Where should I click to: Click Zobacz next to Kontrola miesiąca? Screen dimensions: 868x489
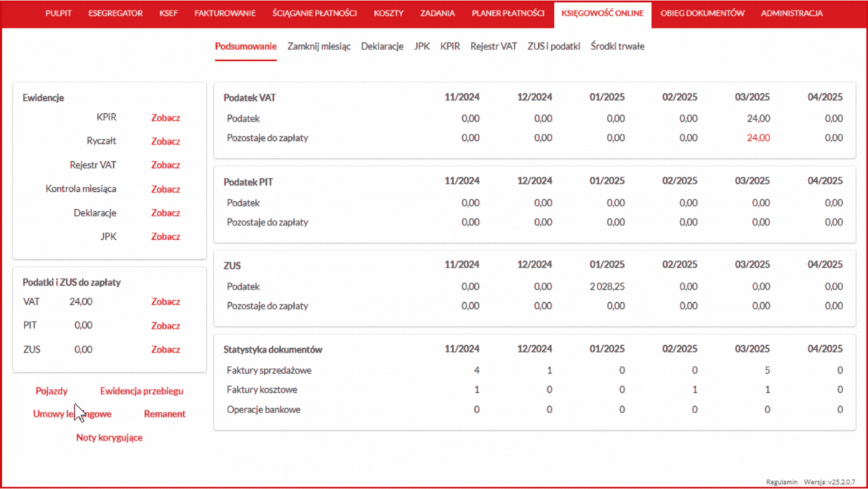(165, 189)
